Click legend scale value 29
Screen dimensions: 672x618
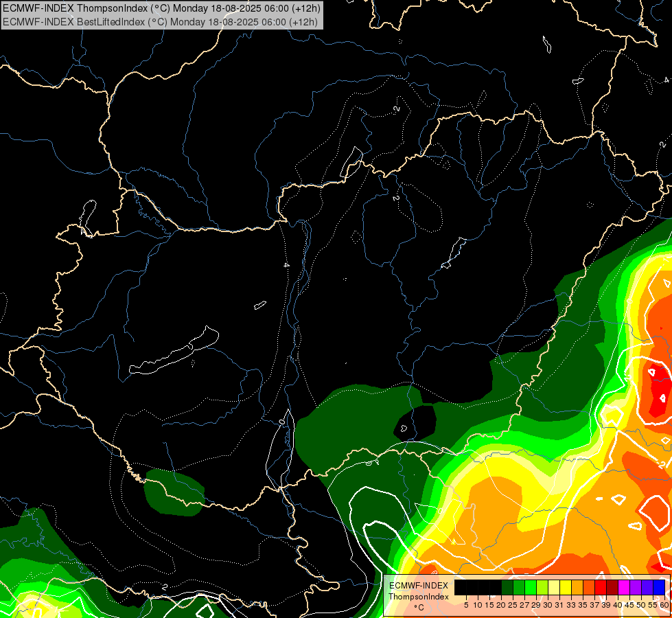[536, 605]
